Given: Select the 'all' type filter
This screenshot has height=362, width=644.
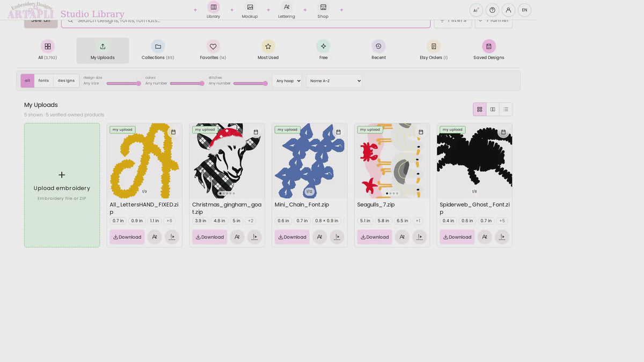Looking at the screenshot, I should [27, 81].
